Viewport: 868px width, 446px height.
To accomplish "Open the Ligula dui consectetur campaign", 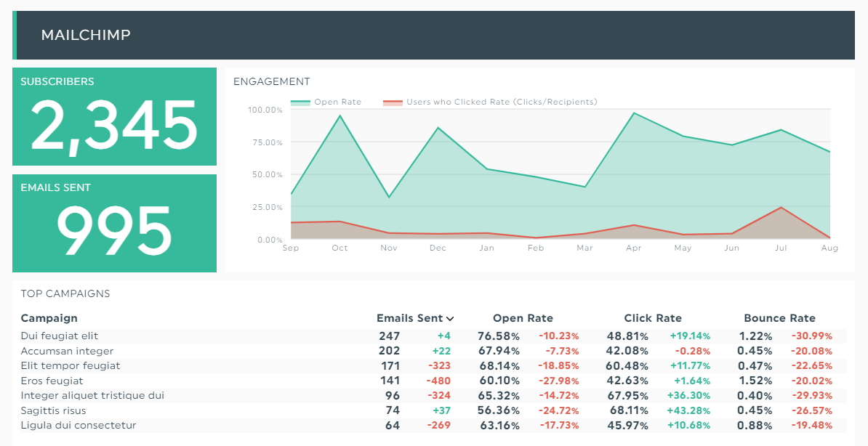I will point(78,426).
